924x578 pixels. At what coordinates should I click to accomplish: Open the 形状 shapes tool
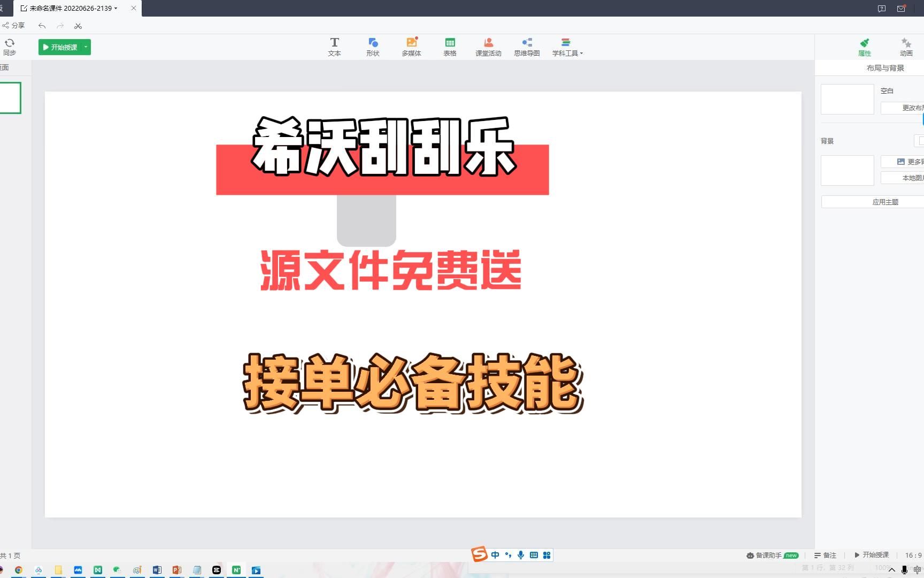pyautogui.click(x=373, y=47)
